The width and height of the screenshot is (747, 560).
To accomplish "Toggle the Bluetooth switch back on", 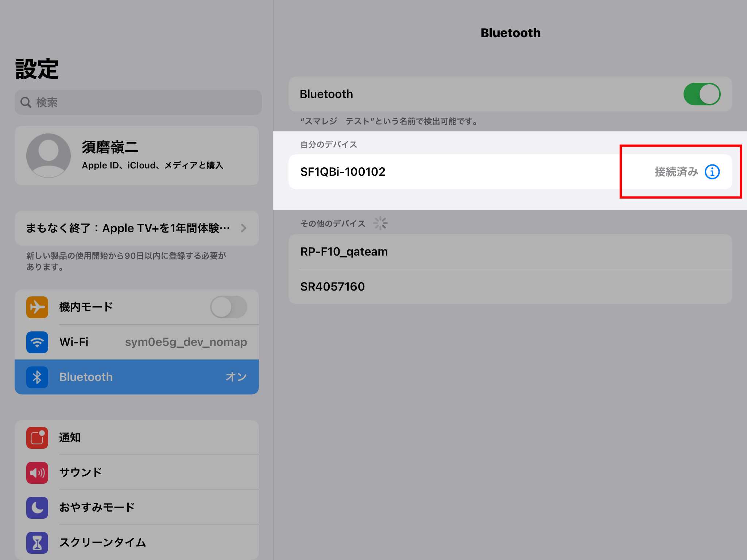I will pyautogui.click(x=701, y=94).
